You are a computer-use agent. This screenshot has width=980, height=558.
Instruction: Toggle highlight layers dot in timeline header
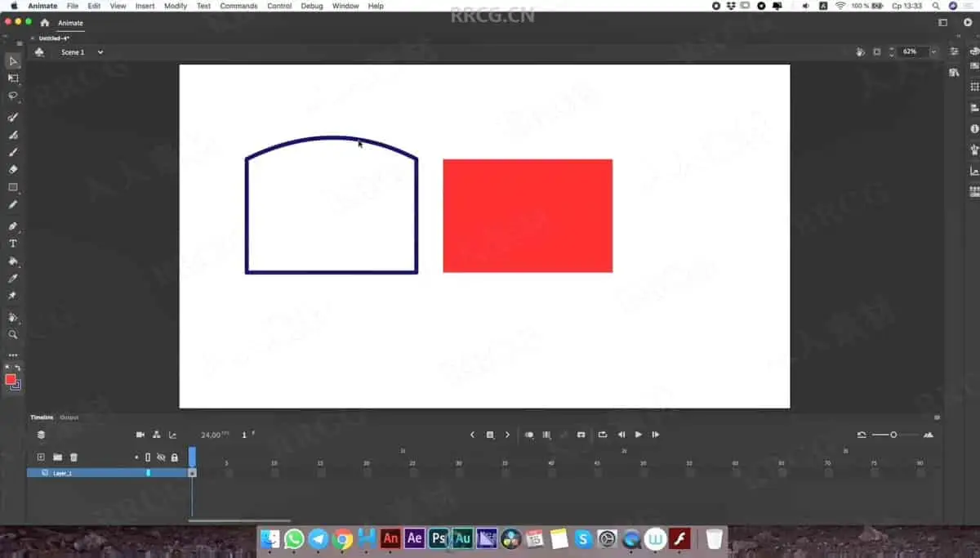tap(136, 458)
